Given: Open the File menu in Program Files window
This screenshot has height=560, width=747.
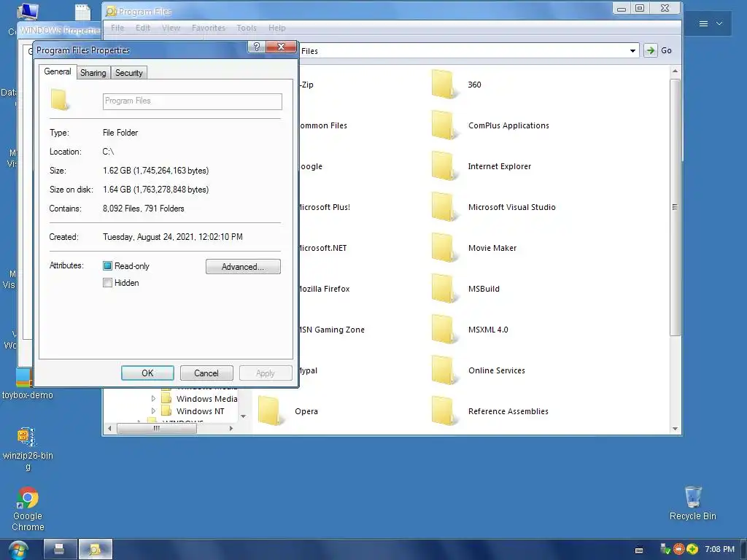Looking at the screenshot, I should [117, 28].
